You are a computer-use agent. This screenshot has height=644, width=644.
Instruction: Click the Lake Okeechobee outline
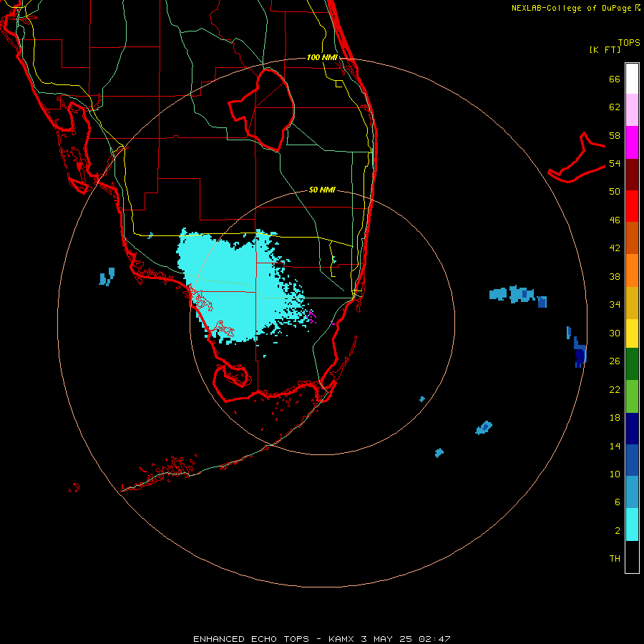262,109
